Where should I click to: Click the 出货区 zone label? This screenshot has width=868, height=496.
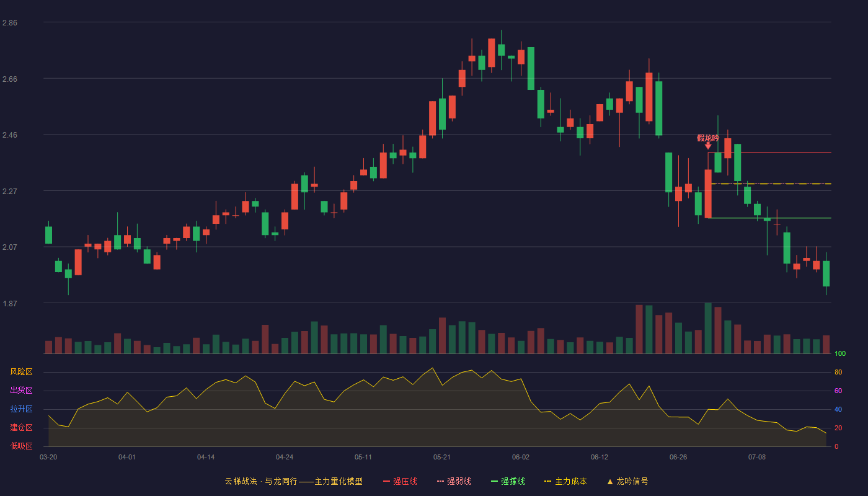click(x=21, y=391)
